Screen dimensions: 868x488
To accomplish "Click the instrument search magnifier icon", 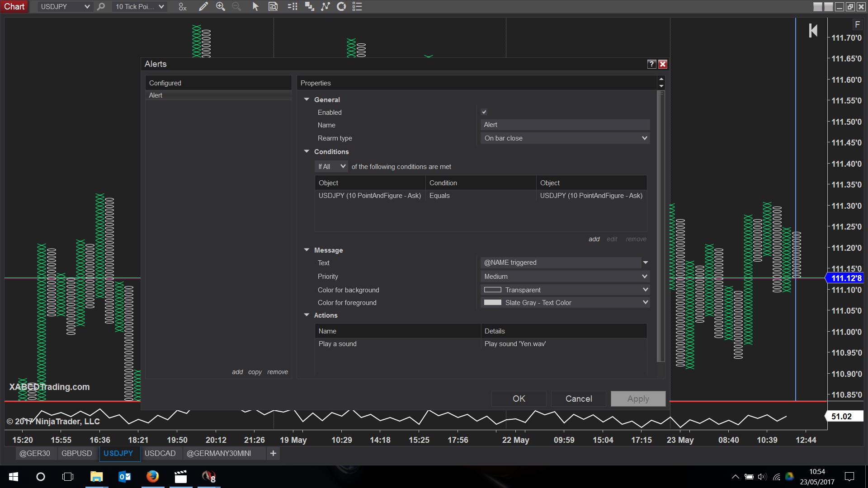I will tap(101, 7).
